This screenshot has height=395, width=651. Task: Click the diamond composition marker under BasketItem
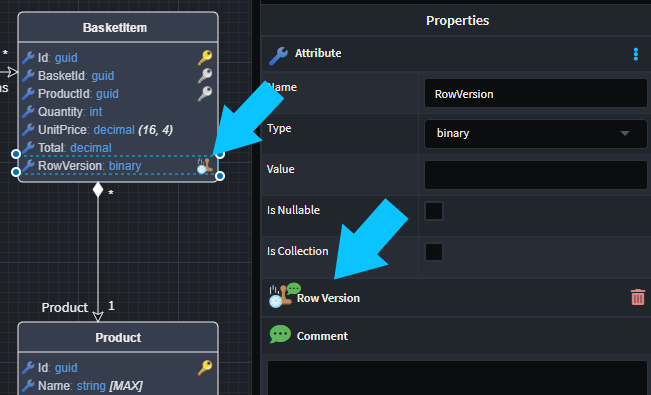pos(98,189)
